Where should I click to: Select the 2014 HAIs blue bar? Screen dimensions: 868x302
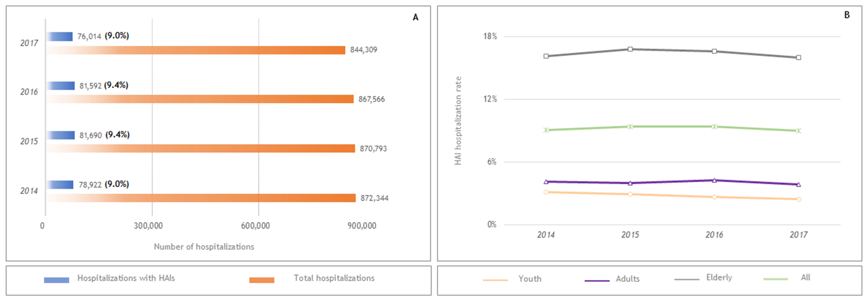[x=60, y=185]
